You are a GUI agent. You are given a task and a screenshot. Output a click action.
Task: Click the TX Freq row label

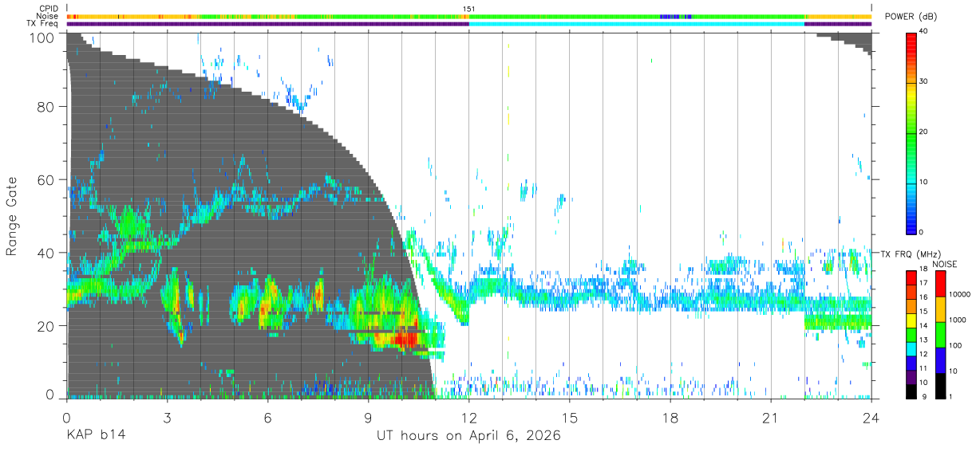(x=43, y=23)
